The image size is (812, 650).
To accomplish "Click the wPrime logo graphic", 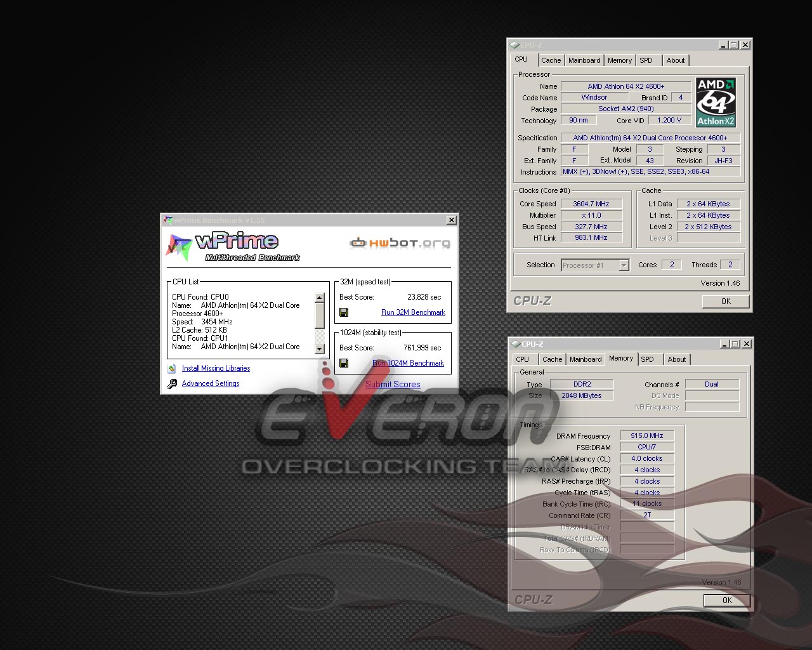I will pos(233,247).
